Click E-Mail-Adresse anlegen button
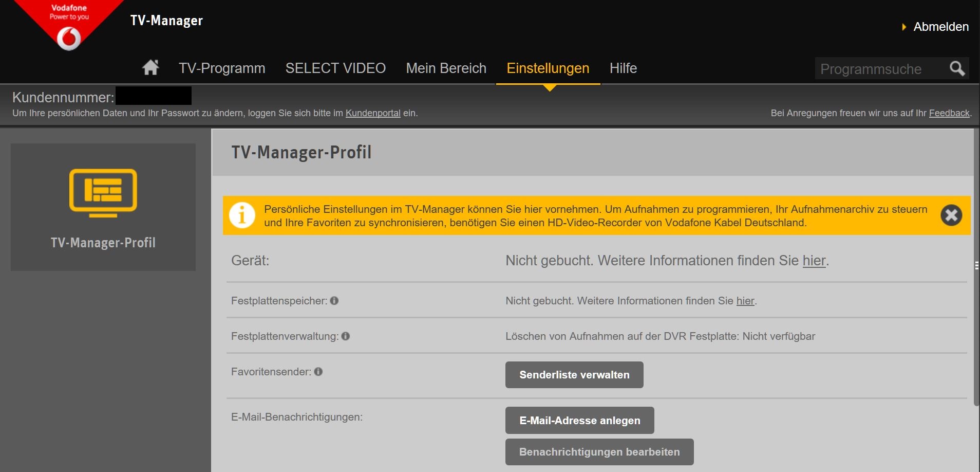Viewport: 980px width, 472px height. (x=580, y=421)
